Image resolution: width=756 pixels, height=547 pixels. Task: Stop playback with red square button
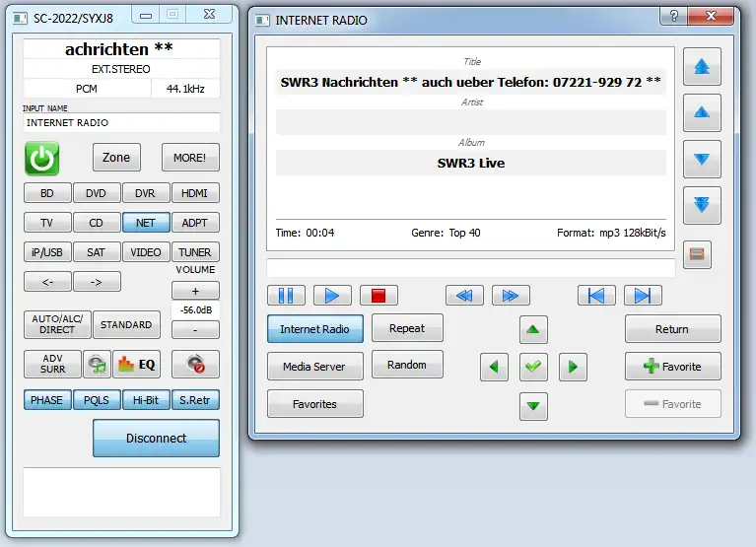378,296
